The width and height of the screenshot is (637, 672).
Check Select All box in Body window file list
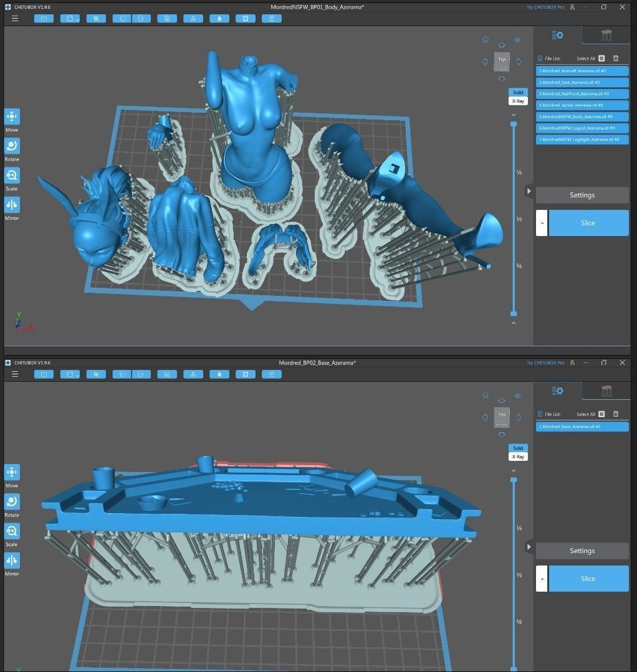(602, 59)
